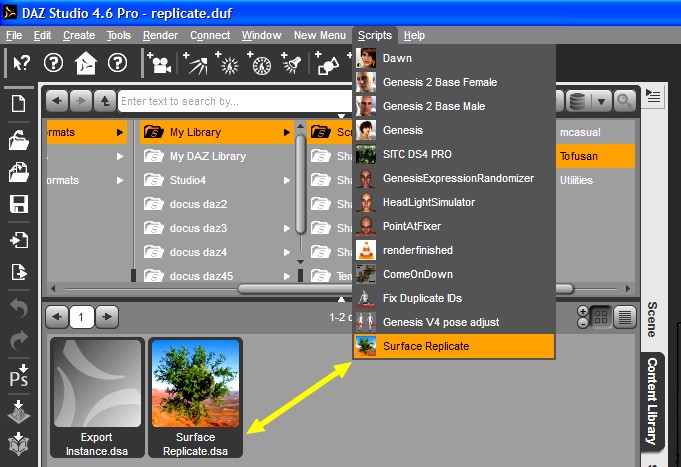Image resolution: width=681 pixels, height=467 pixels.
Task: Launch the Photoshop bridge Ps icon
Action: click(19, 376)
